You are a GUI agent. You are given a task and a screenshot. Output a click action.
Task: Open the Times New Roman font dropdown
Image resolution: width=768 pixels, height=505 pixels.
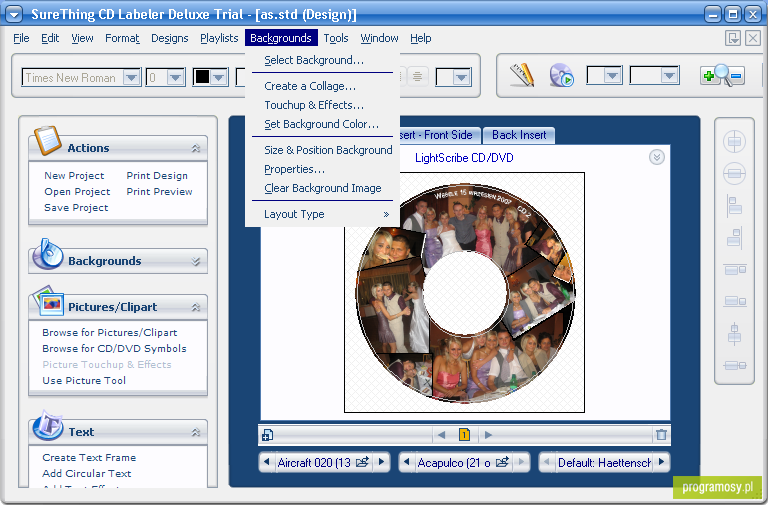point(131,77)
